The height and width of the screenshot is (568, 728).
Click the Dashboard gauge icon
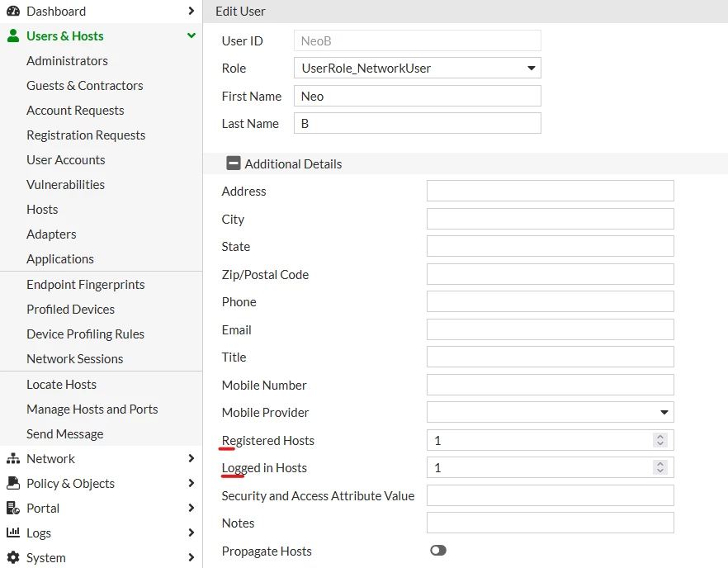tap(13, 12)
